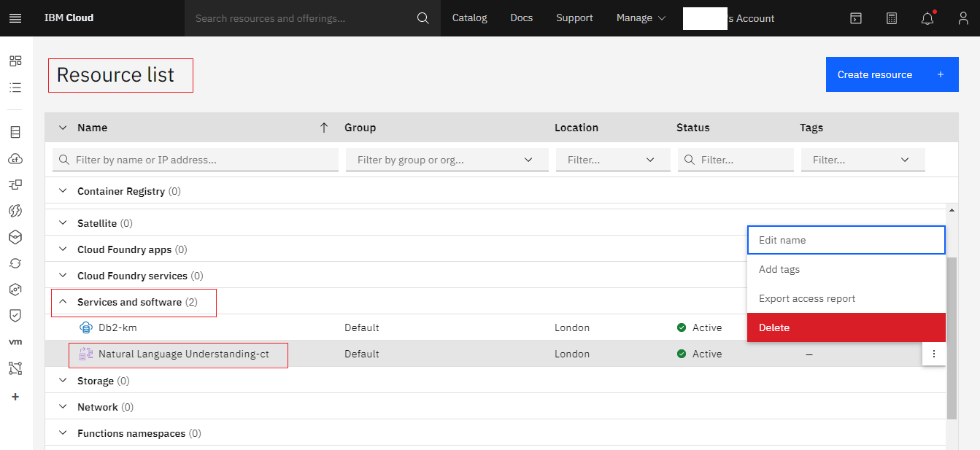Select Export access report menu option
The width and height of the screenshot is (980, 450).
point(846,298)
